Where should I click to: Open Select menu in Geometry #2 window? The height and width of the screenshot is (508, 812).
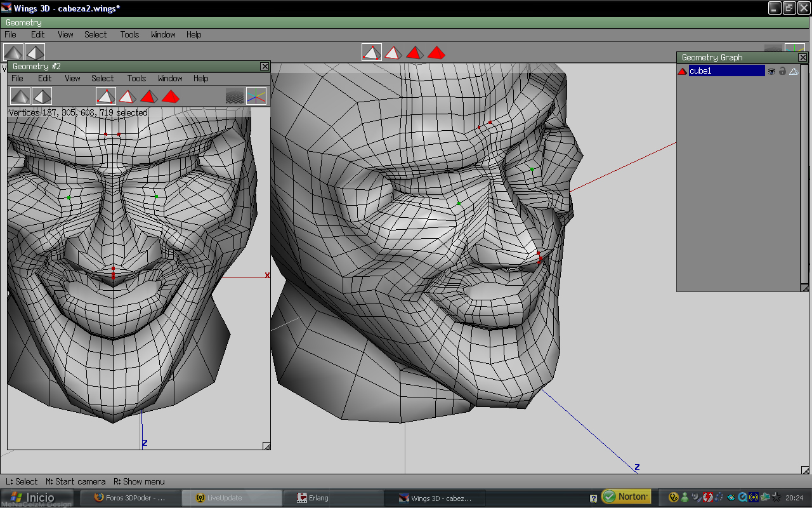(102, 78)
